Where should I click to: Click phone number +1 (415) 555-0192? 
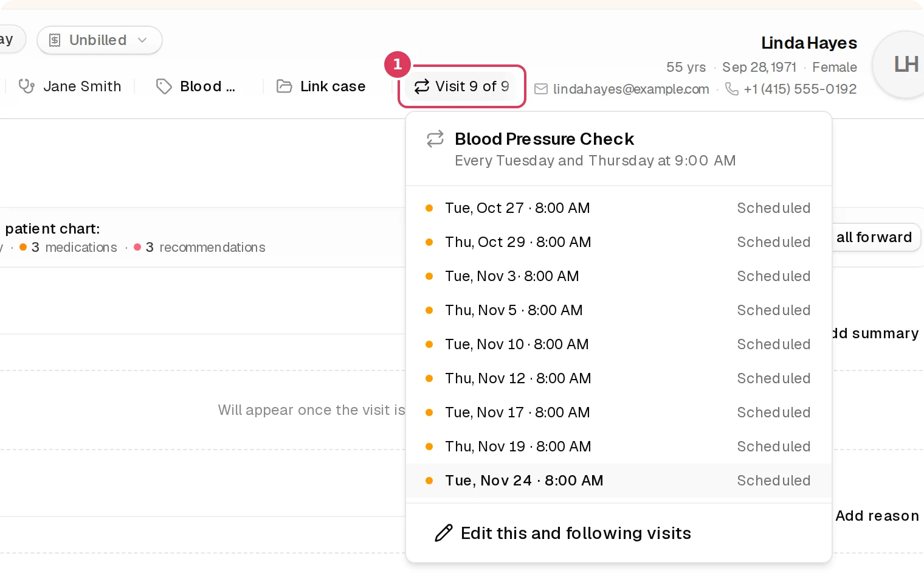click(800, 89)
